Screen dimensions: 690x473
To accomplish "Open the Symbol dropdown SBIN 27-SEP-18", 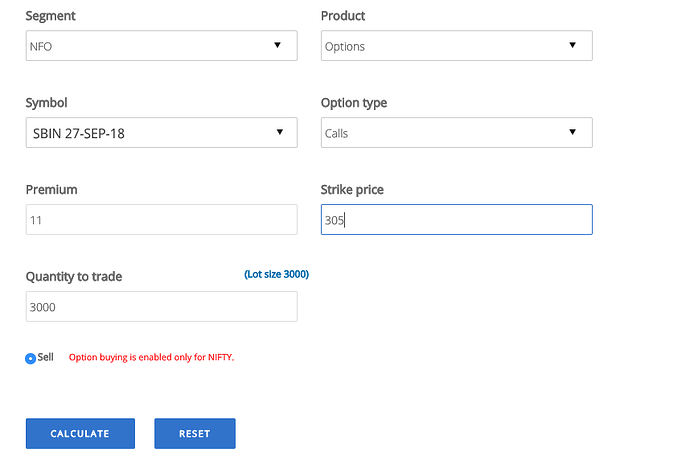I will pyautogui.click(x=161, y=132).
